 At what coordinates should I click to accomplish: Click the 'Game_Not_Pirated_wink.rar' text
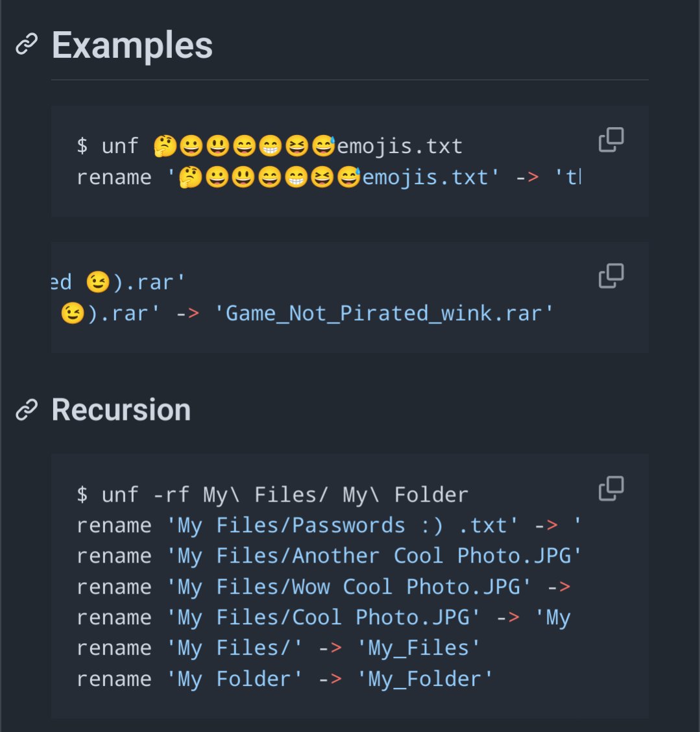pos(383,313)
